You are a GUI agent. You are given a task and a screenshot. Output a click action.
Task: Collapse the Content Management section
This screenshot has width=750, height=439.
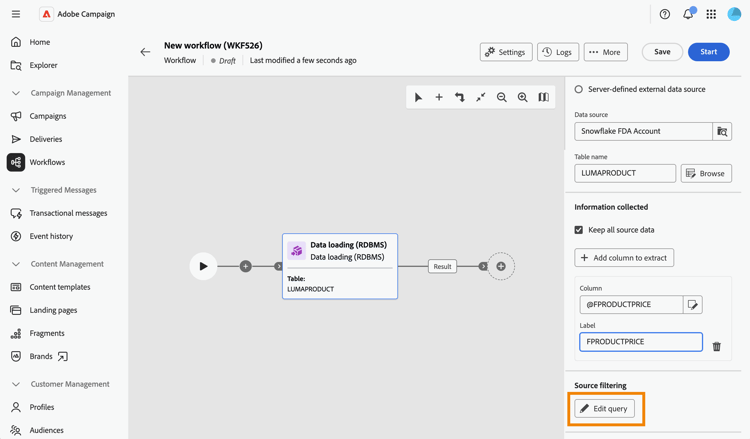16,264
